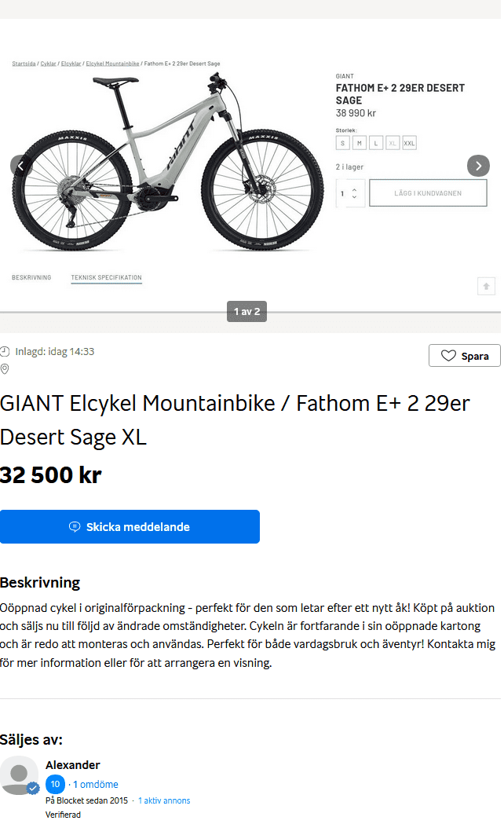Increase quantity with the up arrow
This screenshot has height=824, width=504.
pyautogui.click(x=354, y=189)
